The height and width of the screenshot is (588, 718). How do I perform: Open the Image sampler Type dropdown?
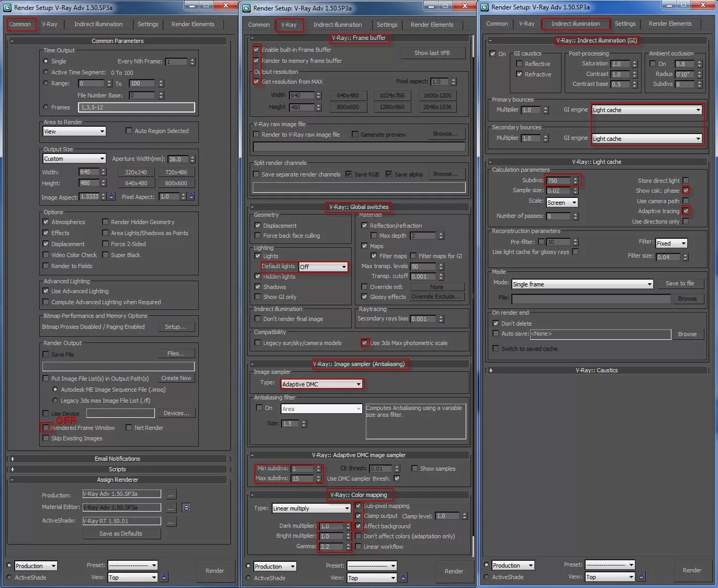tap(321, 384)
